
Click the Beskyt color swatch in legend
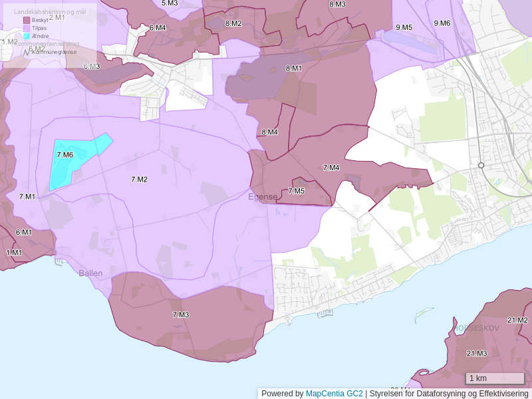tap(27, 21)
